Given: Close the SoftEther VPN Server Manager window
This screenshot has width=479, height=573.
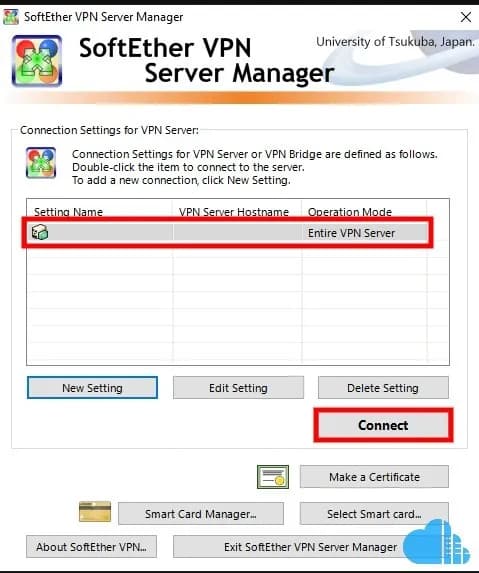Looking at the screenshot, I should (465, 17).
